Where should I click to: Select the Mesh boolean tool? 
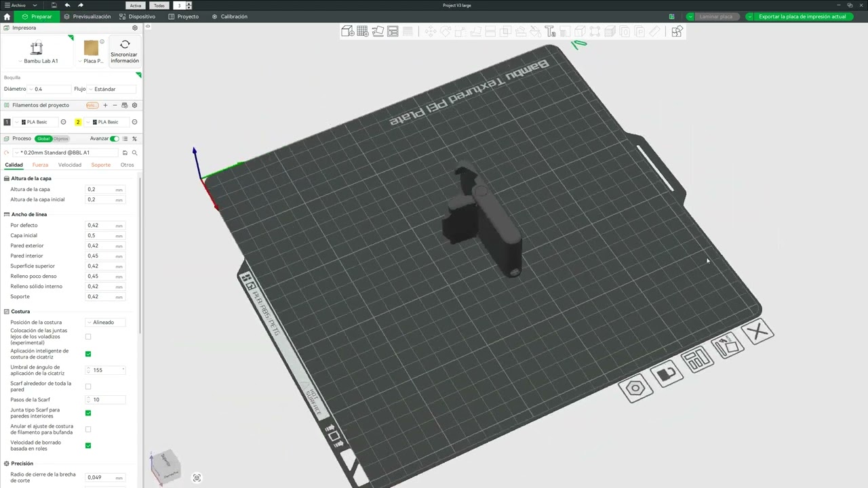[x=505, y=31]
